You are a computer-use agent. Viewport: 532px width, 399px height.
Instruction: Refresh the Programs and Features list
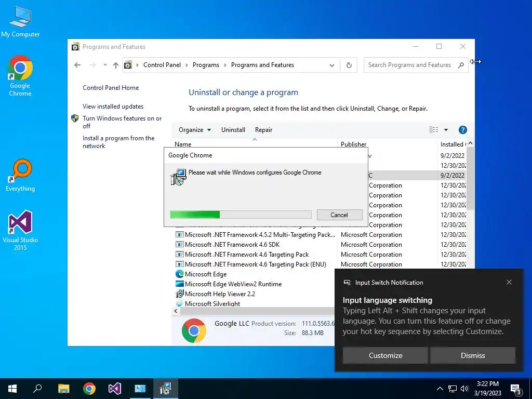click(349, 65)
